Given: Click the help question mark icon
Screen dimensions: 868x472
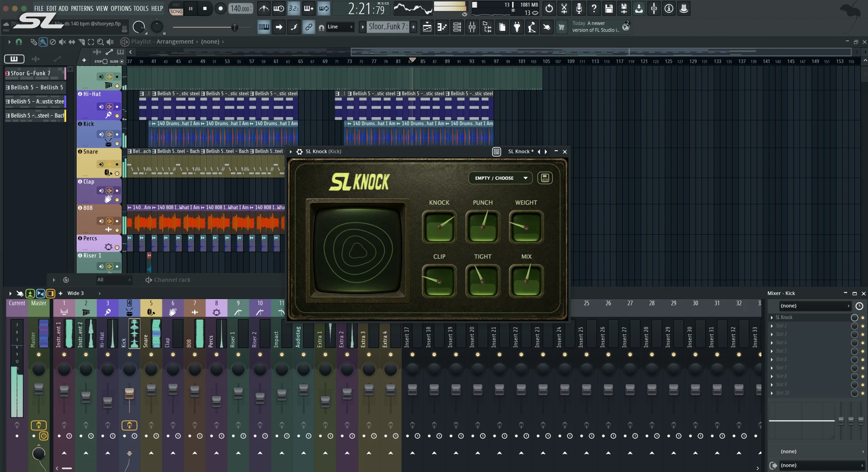Looking at the screenshot, I should pos(594,8).
